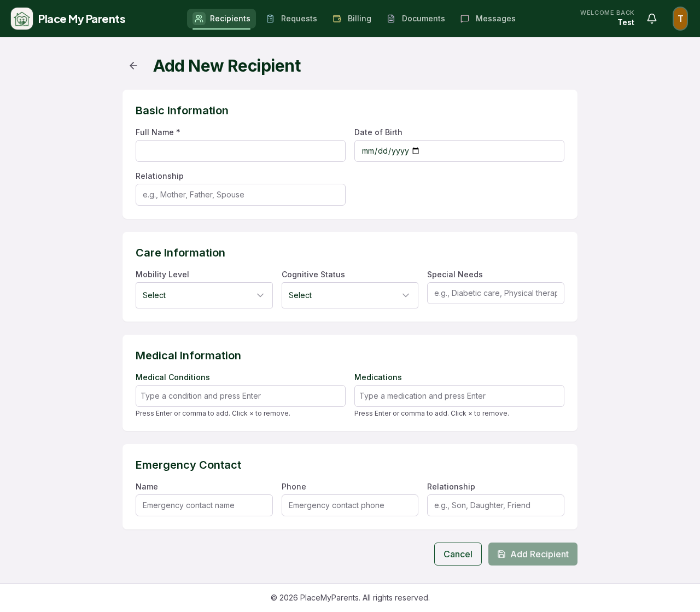Click the Place My Parents logo icon
Viewport: 700px width, 612px height.
pyautogui.click(x=22, y=19)
